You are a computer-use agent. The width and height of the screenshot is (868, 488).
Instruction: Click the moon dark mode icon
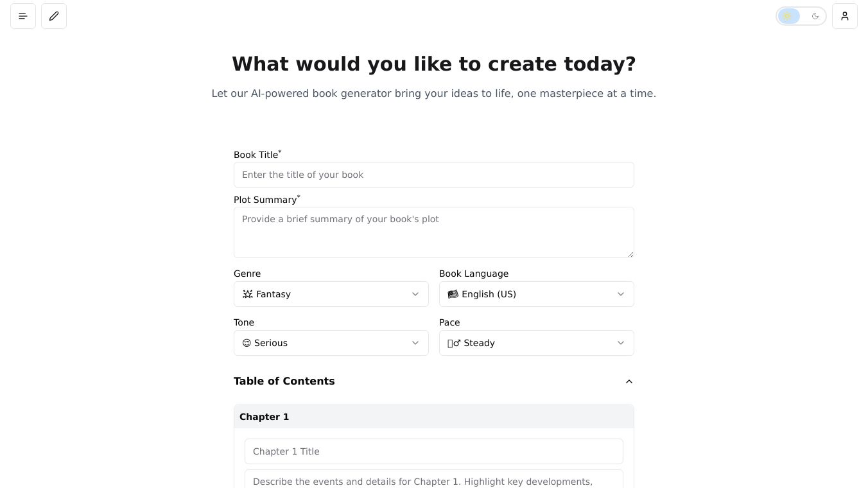click(815, 16)
